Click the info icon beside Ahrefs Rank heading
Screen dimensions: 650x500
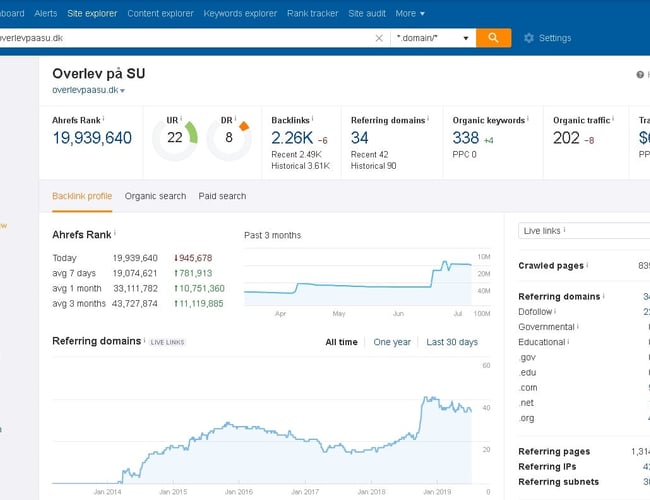click(116, 234)
